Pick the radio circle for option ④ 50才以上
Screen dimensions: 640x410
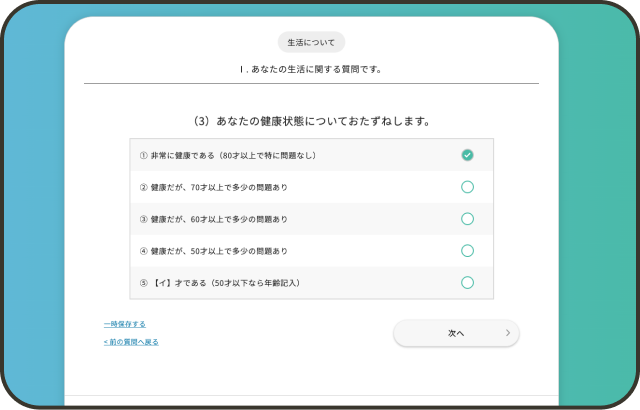pyautogui.click(x=467, y=251)
